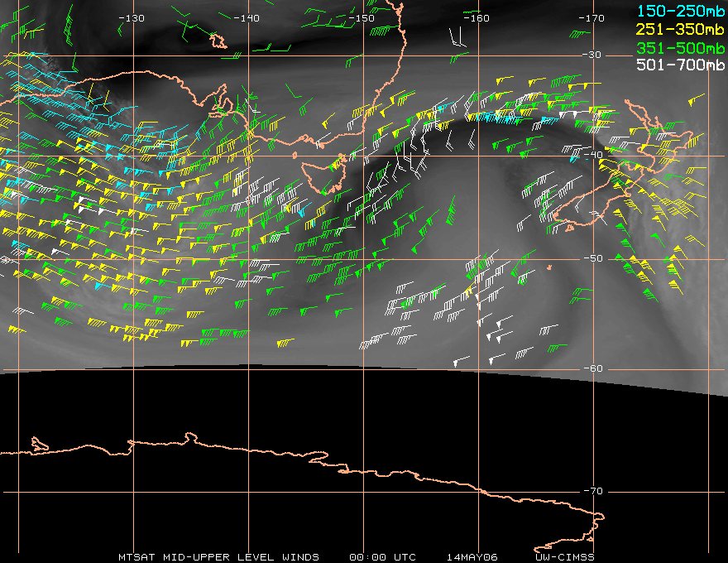Viewport: 728px width, 563px height.
Task: Click the -70 latitude label
Action: (x=593, y=491)
